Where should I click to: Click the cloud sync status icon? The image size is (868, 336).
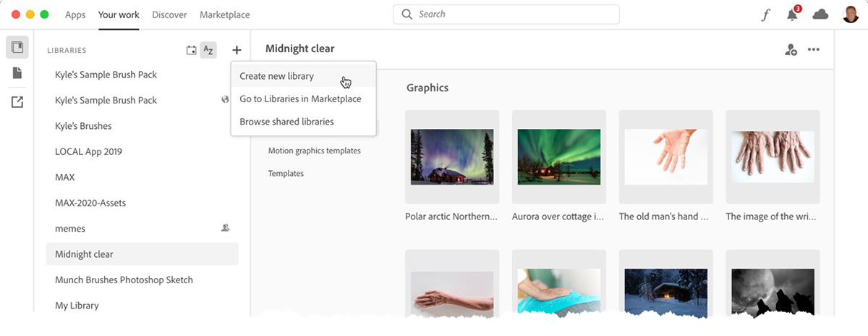(x=820, y=14)
